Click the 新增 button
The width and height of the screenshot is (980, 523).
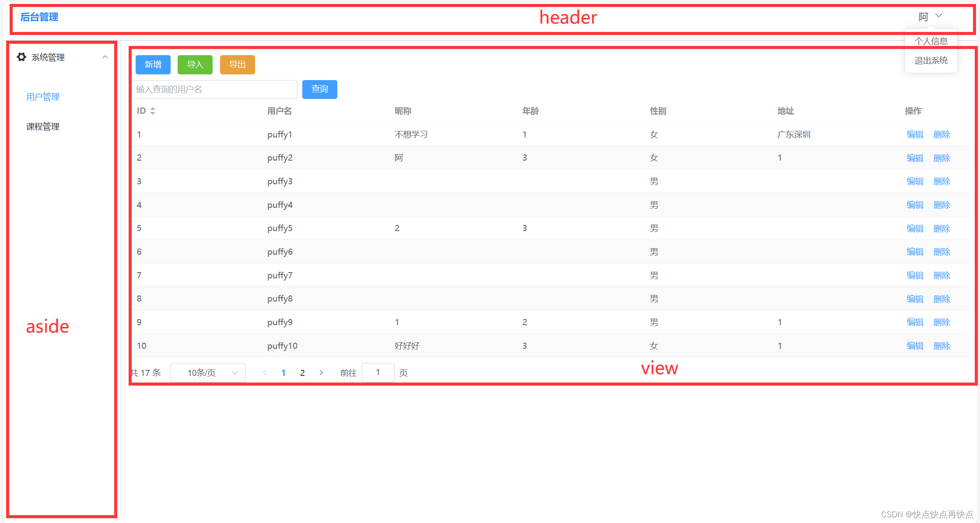pos(153,64)
